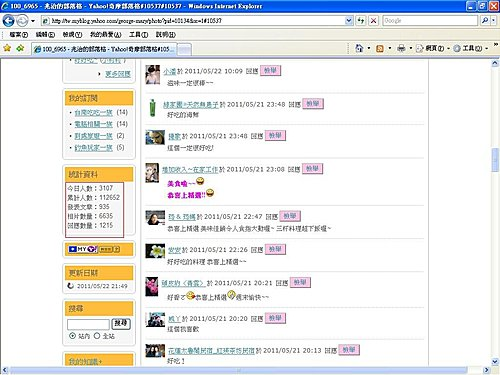Image resolution: width=500 pixels, height=375 pixels.
Task: Open the 我的最愛(A) menu
Action: pos(106,34)
